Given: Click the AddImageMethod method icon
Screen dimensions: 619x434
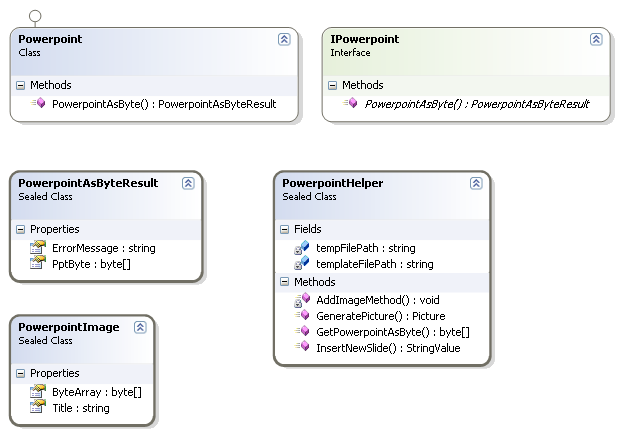Looking at the screenshot, I should [301, 299].
